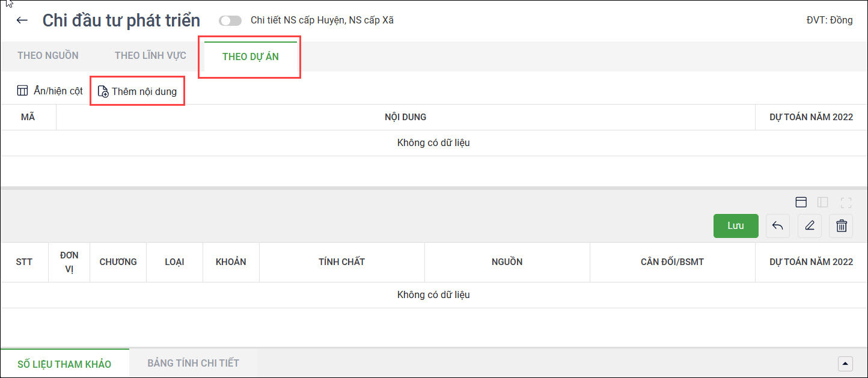The image size is (868, 378).
Task: Collapse the bottom panel with the arrow button
Action: (x=845, y=364)
